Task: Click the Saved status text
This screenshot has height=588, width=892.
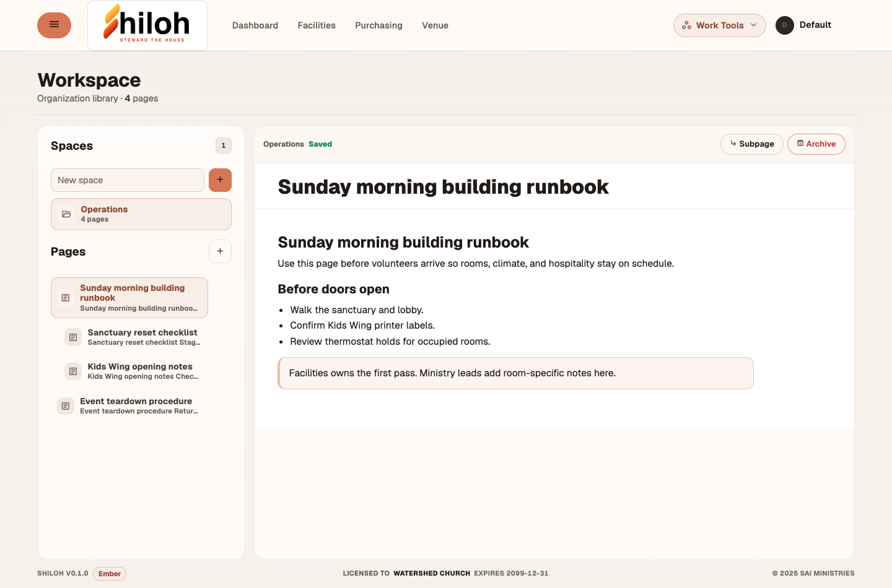Action: tap(320, 144)
